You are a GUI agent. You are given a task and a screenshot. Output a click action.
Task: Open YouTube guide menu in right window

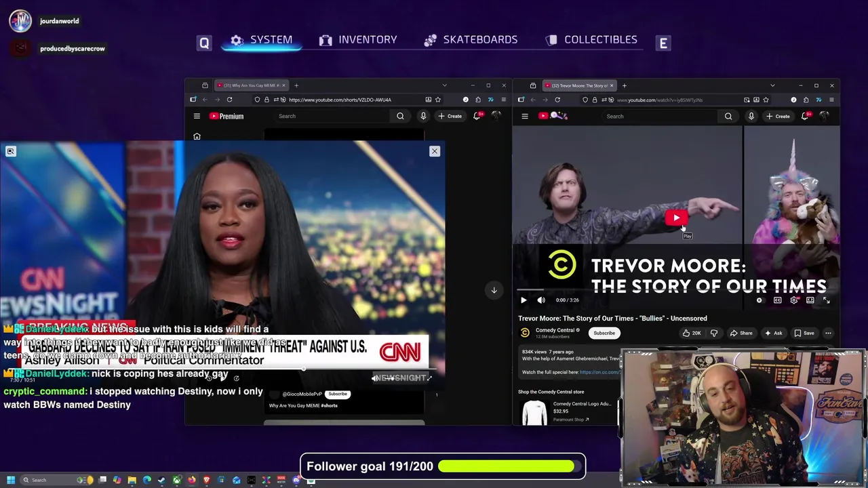coord(525,116)
